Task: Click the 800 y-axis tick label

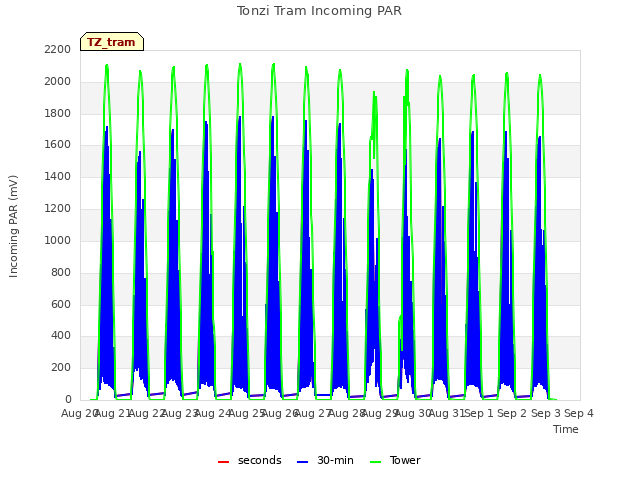Action: coord(61,272)
